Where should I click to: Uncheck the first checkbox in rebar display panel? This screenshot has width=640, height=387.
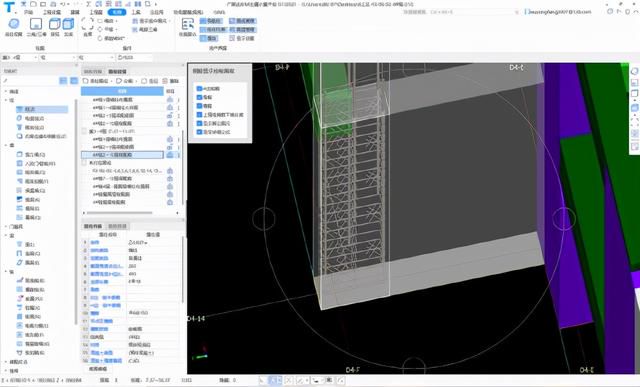(x=199, y=88)
